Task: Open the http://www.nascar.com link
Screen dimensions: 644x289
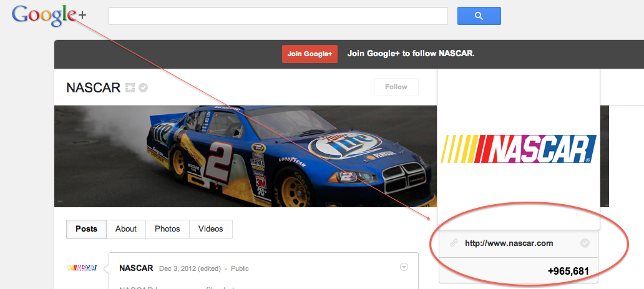Action: (509, 243)
